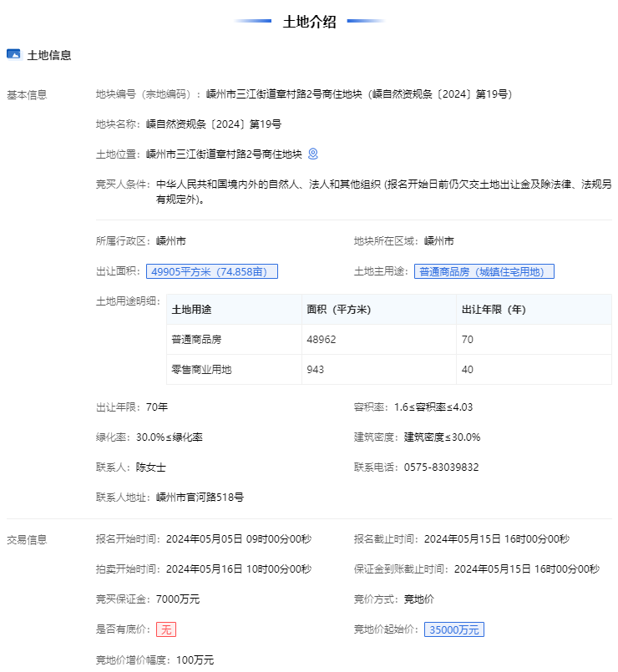Select the 49905平方米 area badge
The height and width of the screenshot is (672, 618).
coord(212,271)
